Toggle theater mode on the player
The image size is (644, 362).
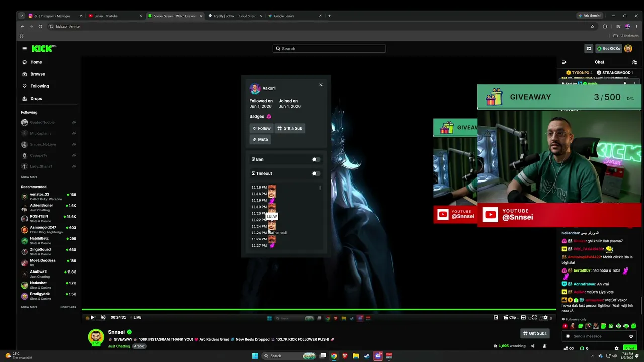pyautogui.click(x=523, y=318)
